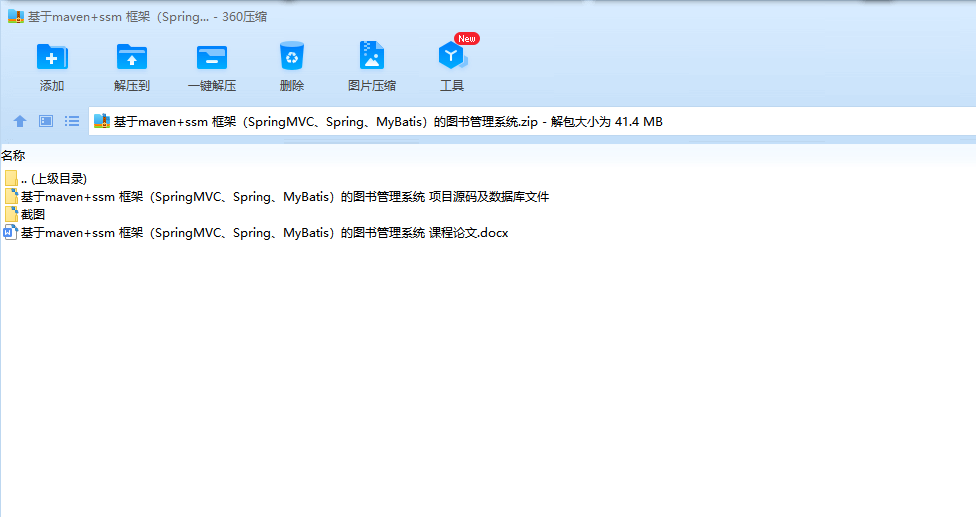
Task: Switch to the thumbnail view mode icon
Action: click(46, 121)
